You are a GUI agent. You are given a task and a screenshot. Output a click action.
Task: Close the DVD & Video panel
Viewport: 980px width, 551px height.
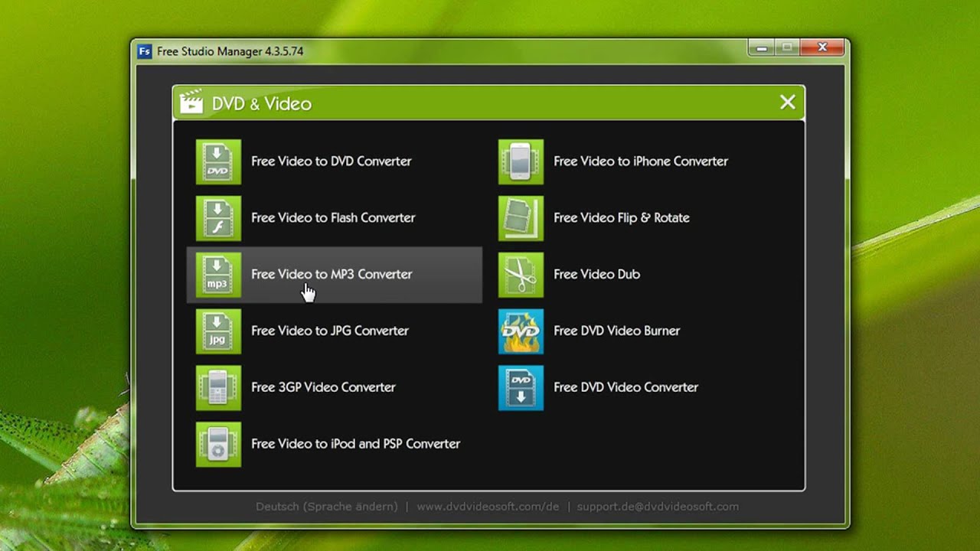click(x=787, y=103)
